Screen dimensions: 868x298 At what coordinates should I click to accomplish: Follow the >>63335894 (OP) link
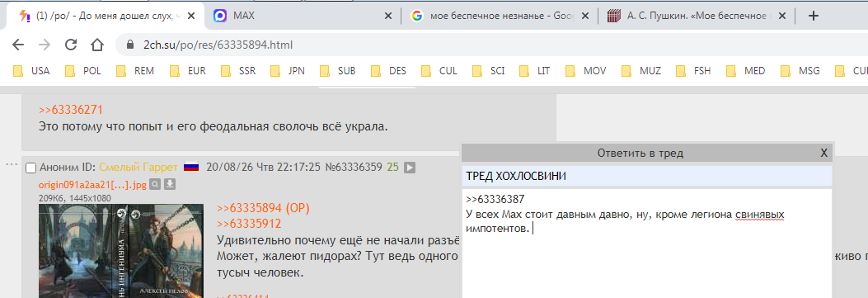[x=264, y=208]
